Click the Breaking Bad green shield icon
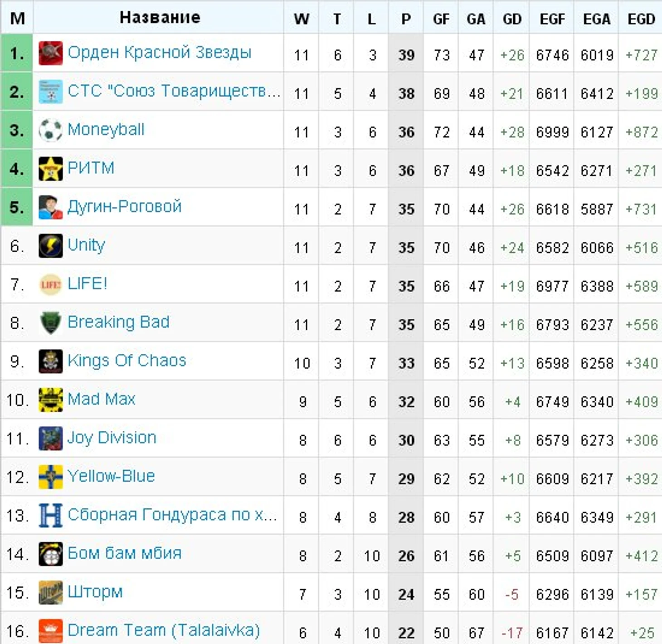The image size is (662, 644). point(50,323)
